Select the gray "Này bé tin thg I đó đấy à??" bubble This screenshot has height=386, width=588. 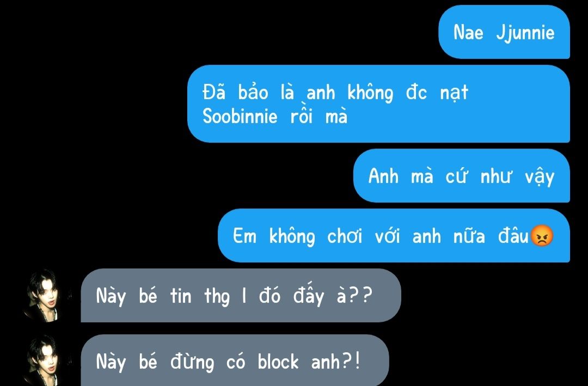[x=241, y=295]
